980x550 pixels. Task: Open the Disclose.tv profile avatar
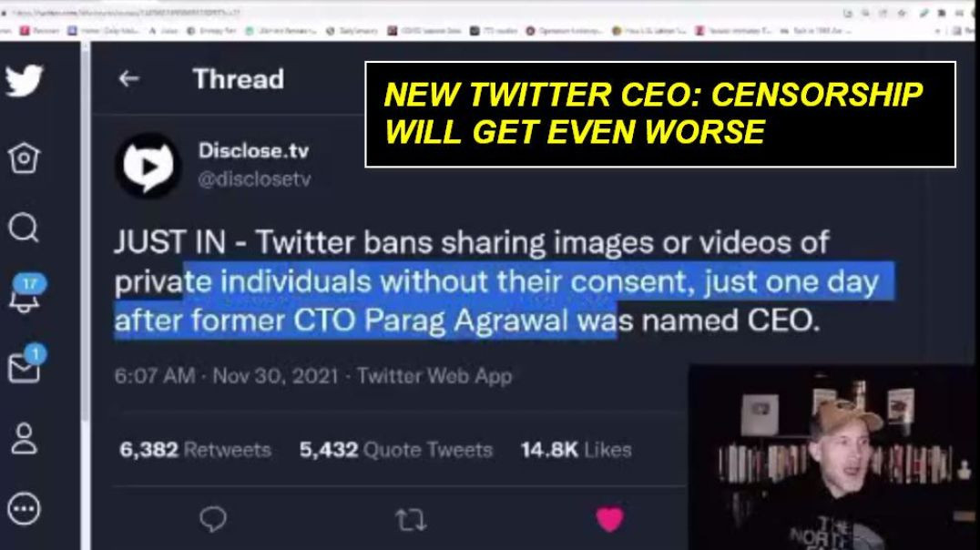[x=148, y=166]
